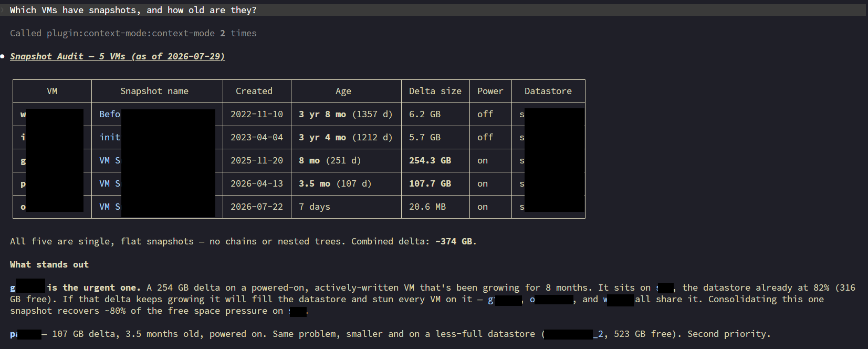
Task: Click the 'Befo' snapshot name in the first row
Action: coord(110,114)
